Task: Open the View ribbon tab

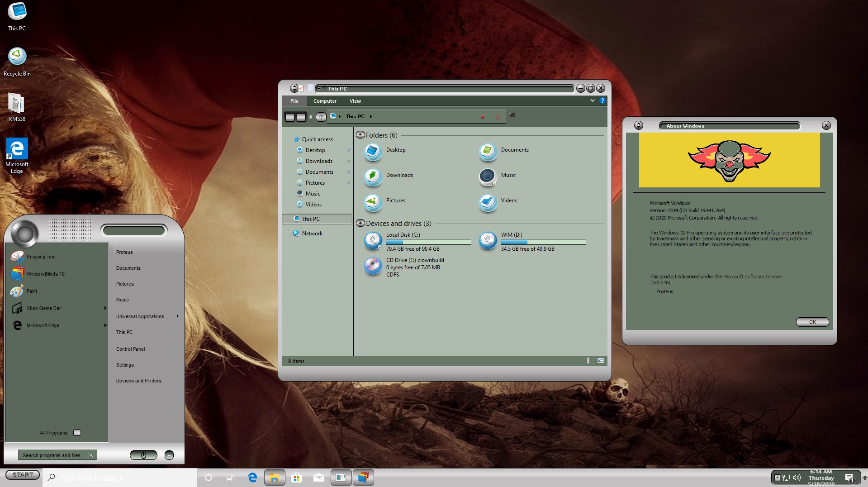Action: 355,101
